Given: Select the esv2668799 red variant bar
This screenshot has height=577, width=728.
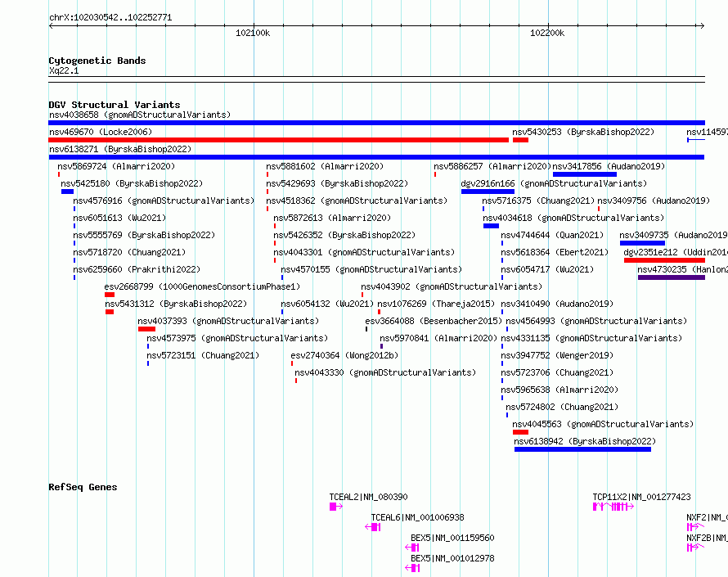Looking at the screenshot, I should (x=110, y=295).
